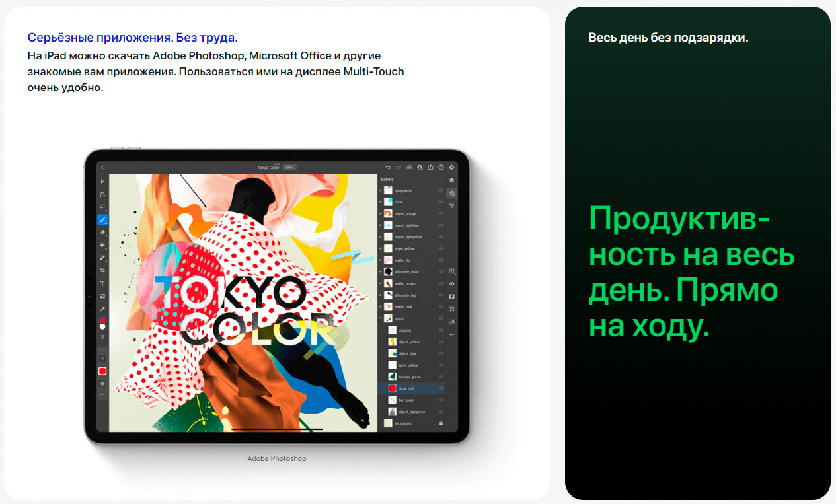Toggle visibility of textile_brown layer
Viewport: 836px width, 504px height.
tap(441, 283)
